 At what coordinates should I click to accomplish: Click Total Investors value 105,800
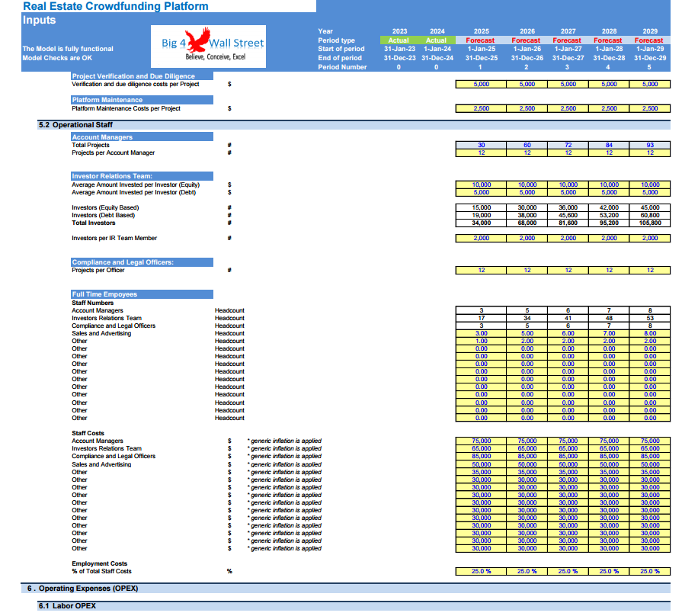(x=650, y=223)
